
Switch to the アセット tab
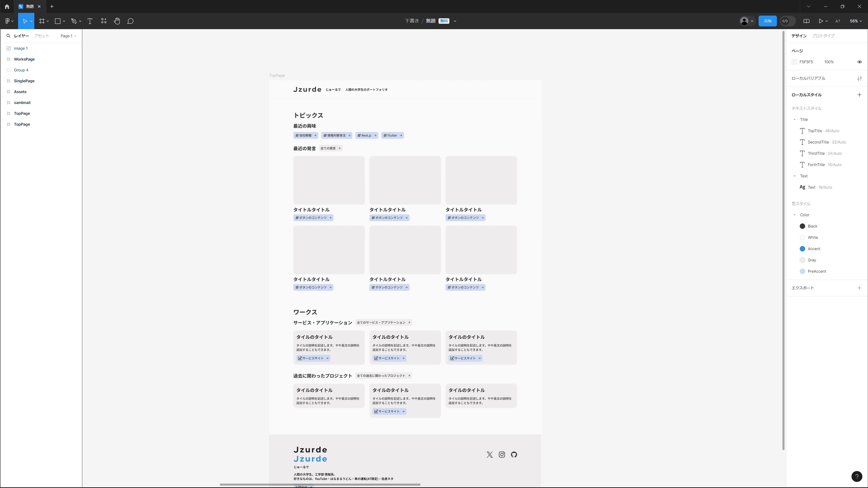point(42,36)
